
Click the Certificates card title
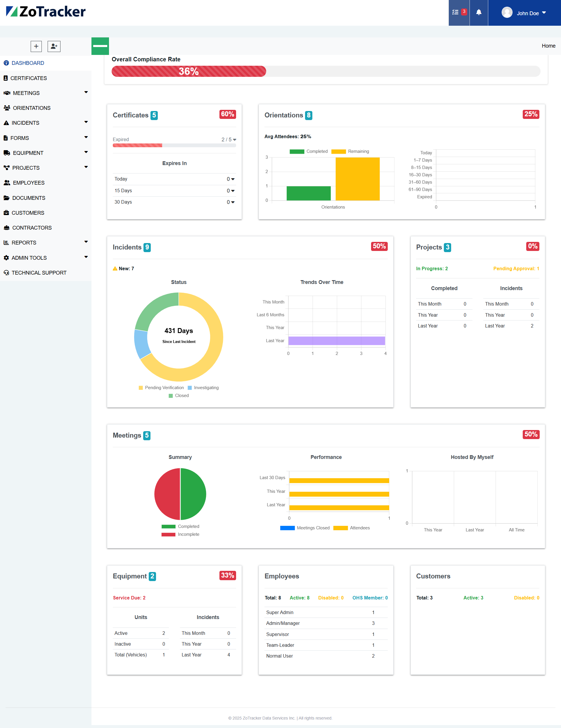click(x=130, y=115)
